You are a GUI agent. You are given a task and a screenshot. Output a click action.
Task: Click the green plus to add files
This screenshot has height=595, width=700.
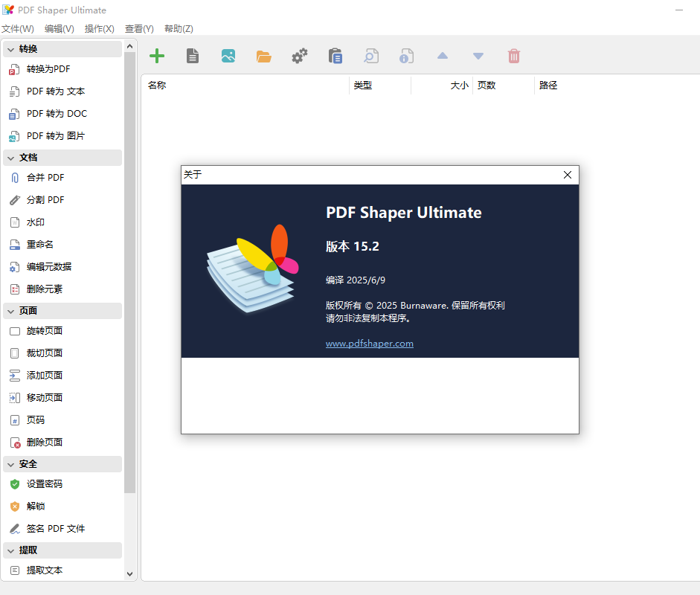pyautogui.click(x=157, y=55)
